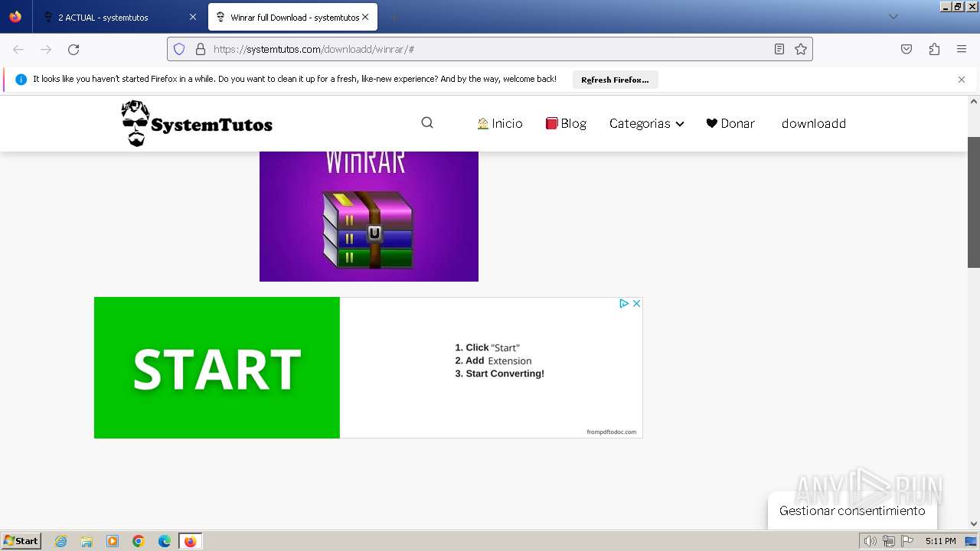This screenshot has width=980, height=551.
Task: Open the list all tabs dropdown arrow
Action: point(893,17)
